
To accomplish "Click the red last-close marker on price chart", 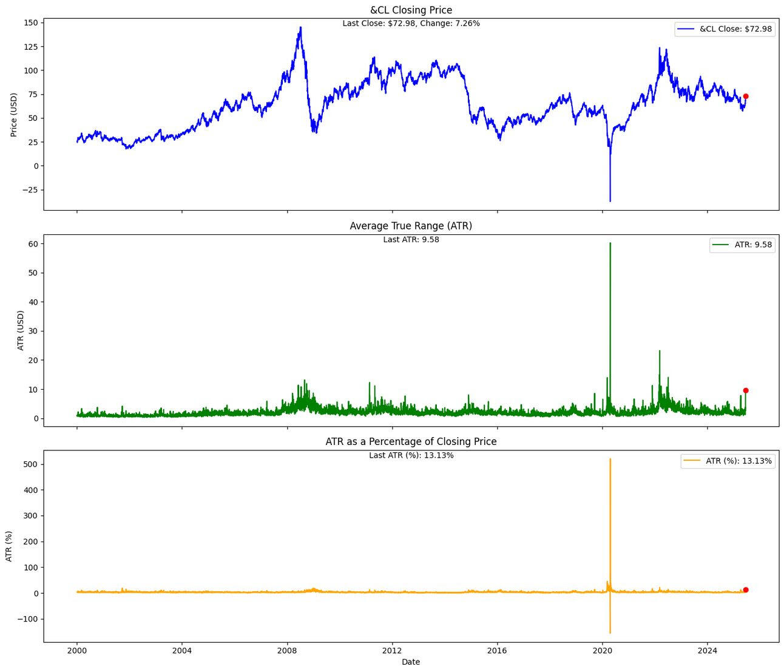I will 746,96.
